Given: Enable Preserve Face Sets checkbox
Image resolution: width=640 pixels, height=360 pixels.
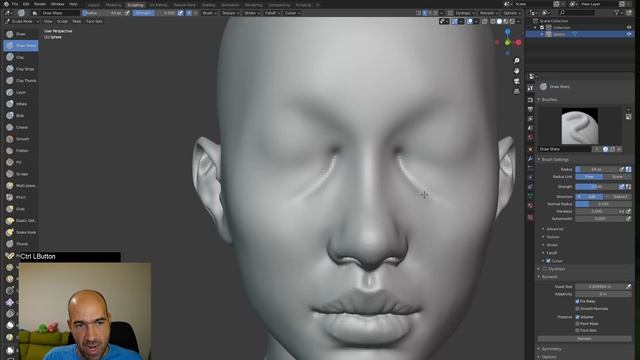Looking at the screenshot, I should [x=577, y=330].
